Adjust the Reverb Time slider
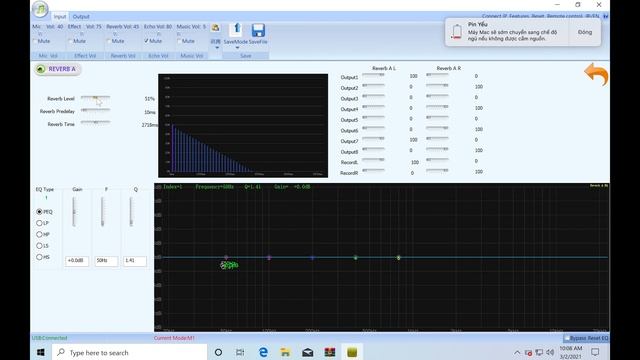Screen dimensions: 640x360 coord(96,122)
